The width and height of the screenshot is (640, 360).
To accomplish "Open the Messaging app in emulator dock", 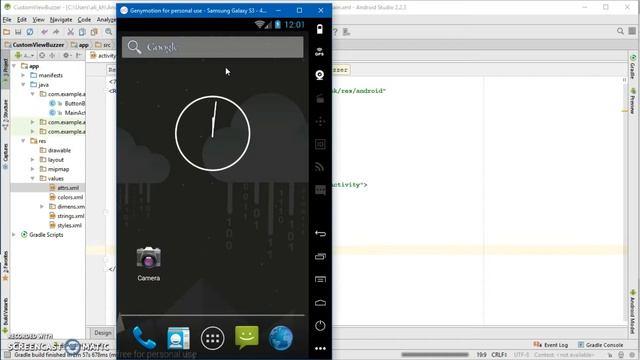I will pos(247,338).
